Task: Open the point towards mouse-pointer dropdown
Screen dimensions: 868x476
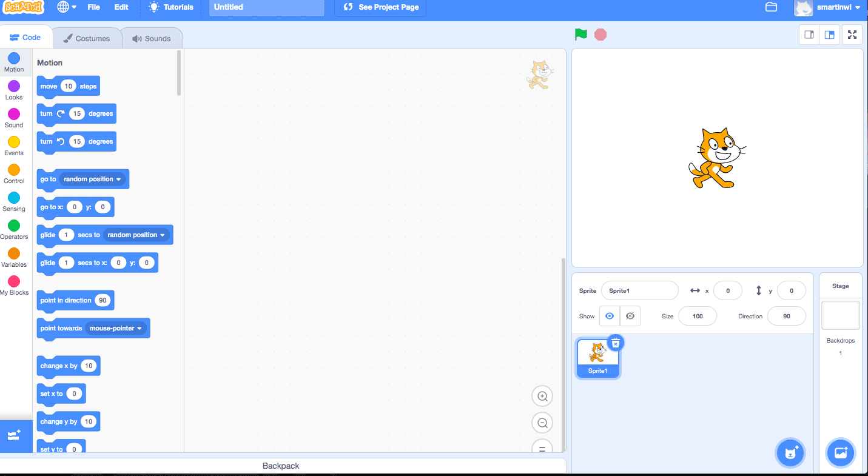Action: (116, 329)
